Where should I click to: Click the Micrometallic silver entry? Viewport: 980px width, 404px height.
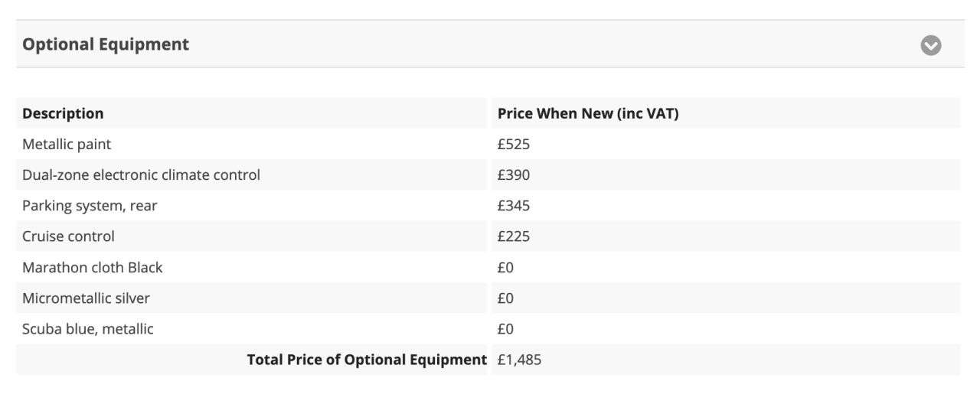pyautogui.click(x=86, y=298)
